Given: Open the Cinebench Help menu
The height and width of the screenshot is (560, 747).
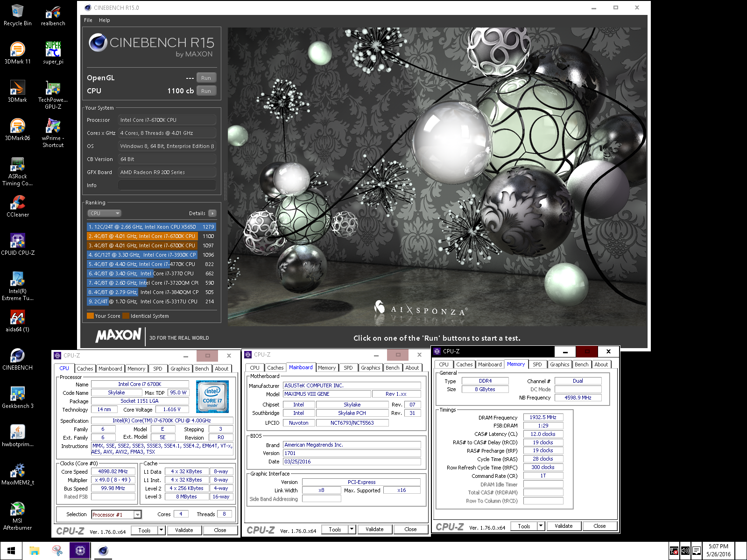Looking at the screenshot, I should click(x=105, y=20).
